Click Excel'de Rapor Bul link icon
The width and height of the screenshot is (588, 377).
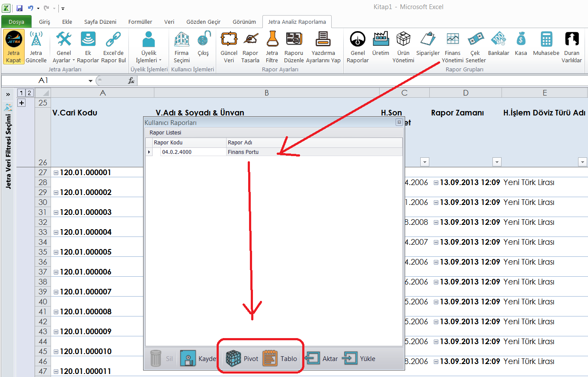[113, 40]
